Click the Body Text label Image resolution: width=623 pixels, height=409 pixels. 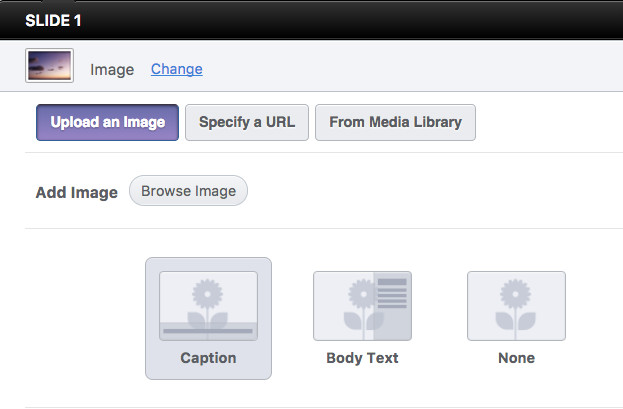coord(362,358)
